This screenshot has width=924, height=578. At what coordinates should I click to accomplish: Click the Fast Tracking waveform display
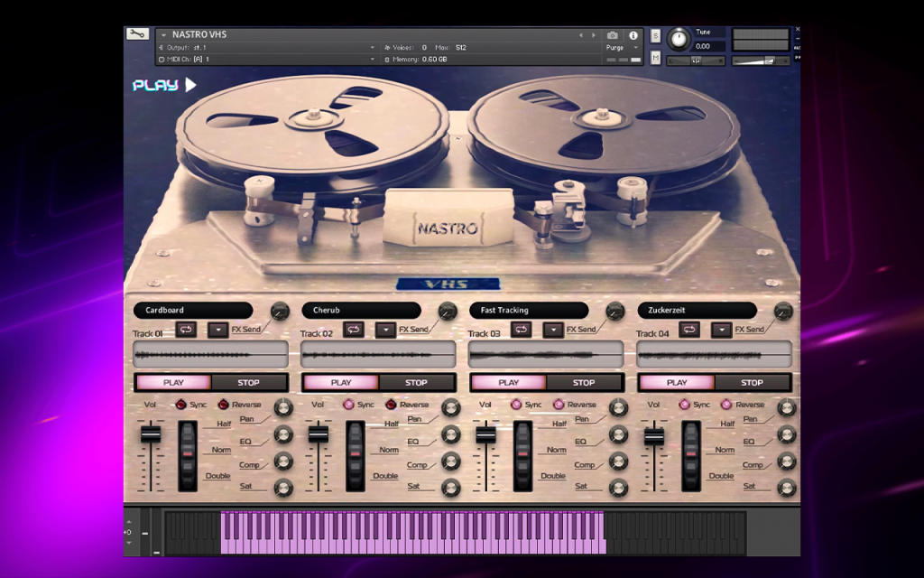546,355
